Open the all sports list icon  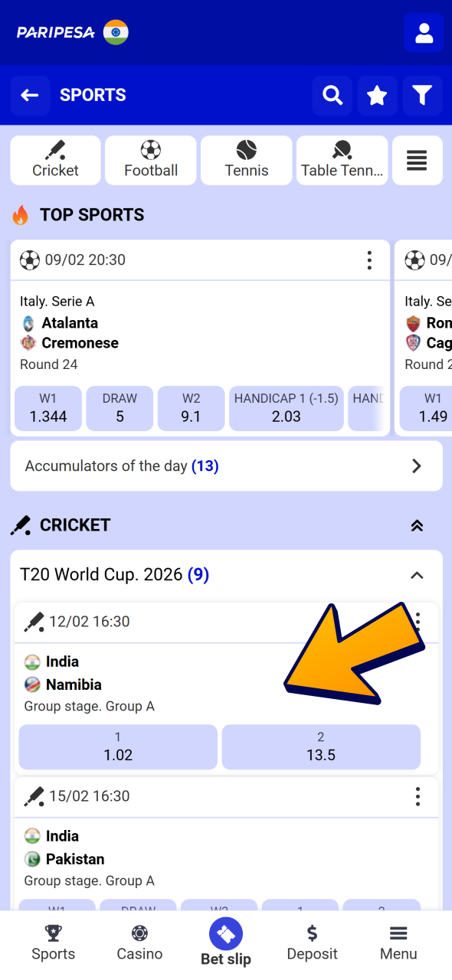(x=417, y=160)
